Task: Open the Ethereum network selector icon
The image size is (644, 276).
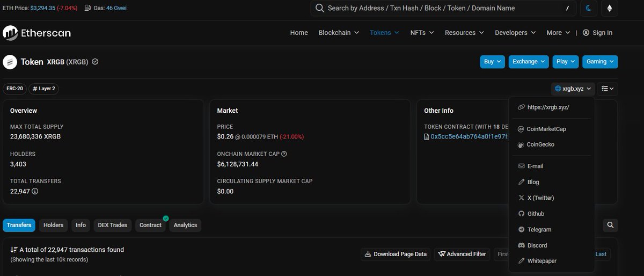Action: 609,8
